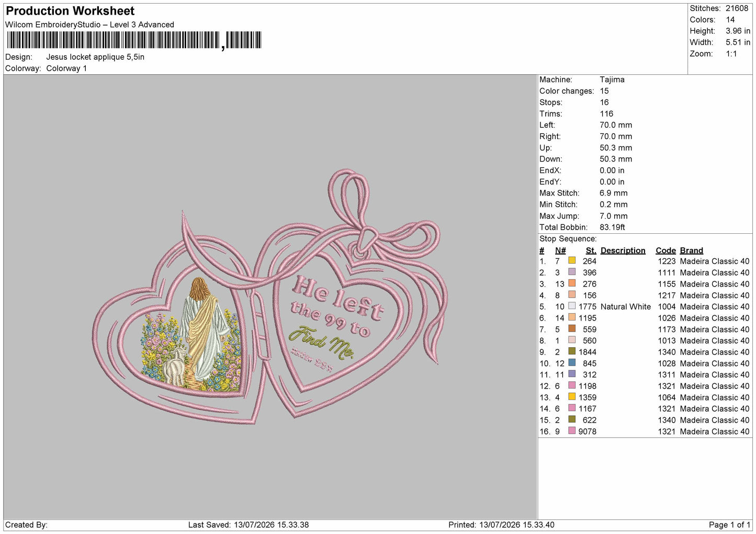Click 'Page 1 of 1' in the footer
Viewport: 756px width, 534px height.
(x=729, y=525)
